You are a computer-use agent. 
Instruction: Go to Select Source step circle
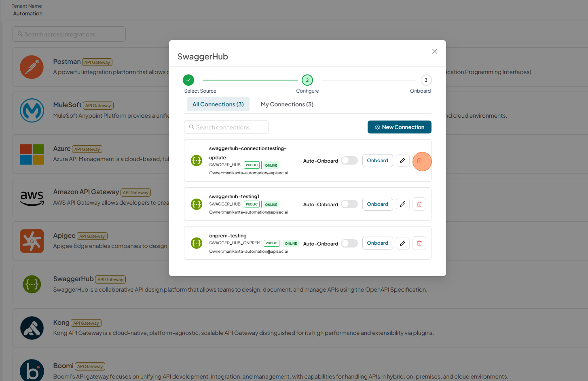188,80
